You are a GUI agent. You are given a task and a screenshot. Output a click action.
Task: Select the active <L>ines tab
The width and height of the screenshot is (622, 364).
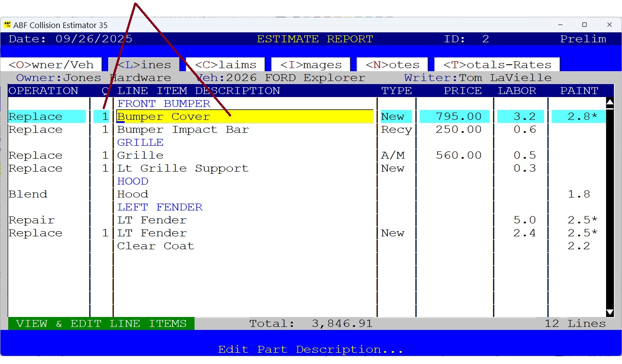pos(143,64)
